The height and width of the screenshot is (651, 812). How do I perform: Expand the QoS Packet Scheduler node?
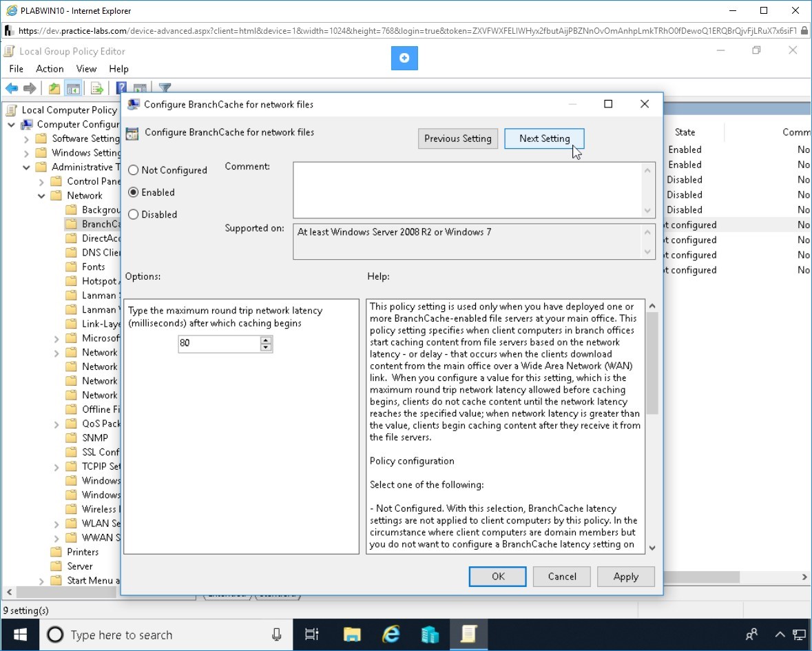point(56,424)
